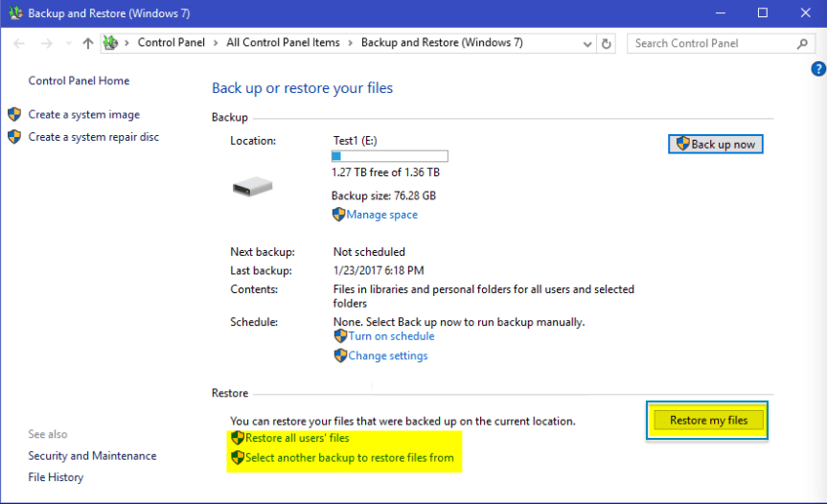Open Help with the question mark icon
This screenshot has height=504, width=827.
click(818, 69)
